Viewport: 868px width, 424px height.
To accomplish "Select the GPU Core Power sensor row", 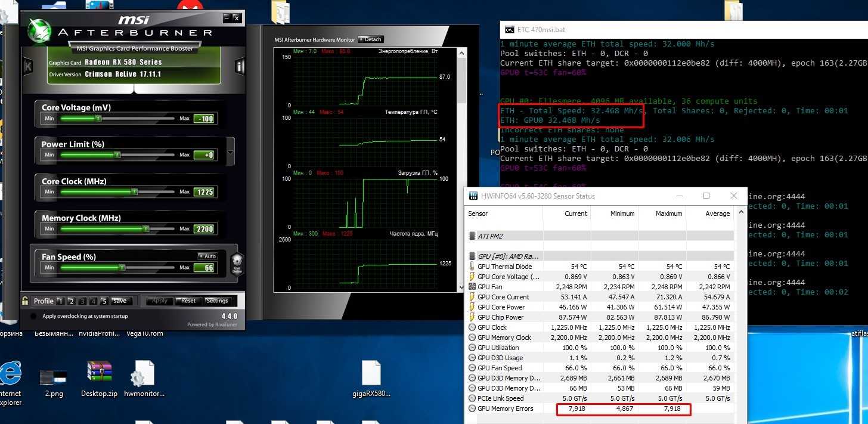I will coord(600,307).
